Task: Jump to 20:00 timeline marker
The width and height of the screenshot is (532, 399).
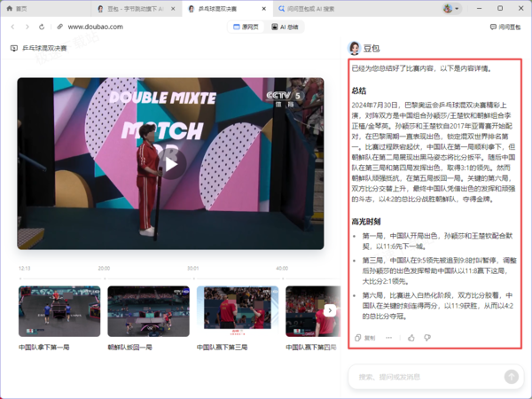Action: (104, 269)
